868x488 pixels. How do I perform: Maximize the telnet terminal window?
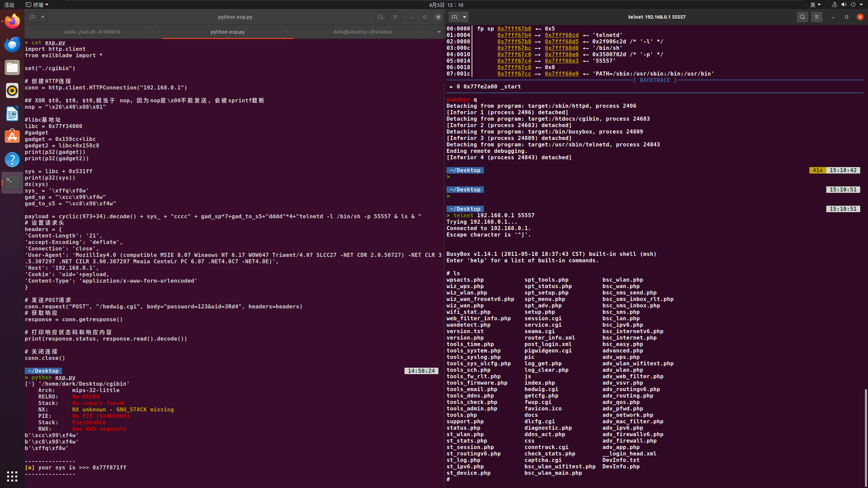tap(846, 17)
